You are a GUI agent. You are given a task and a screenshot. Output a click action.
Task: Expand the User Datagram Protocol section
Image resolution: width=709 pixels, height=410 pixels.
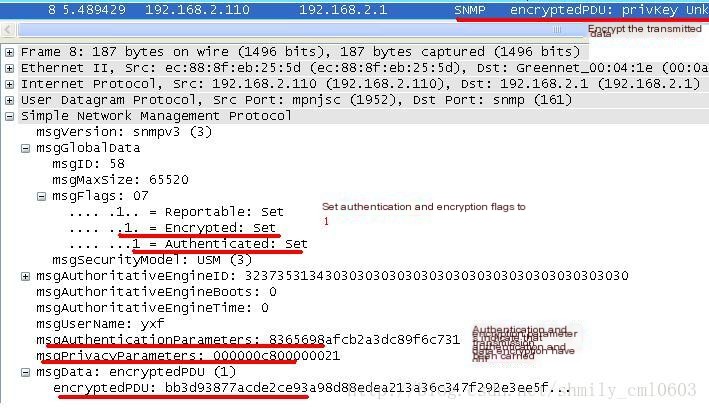pos(9,100)
